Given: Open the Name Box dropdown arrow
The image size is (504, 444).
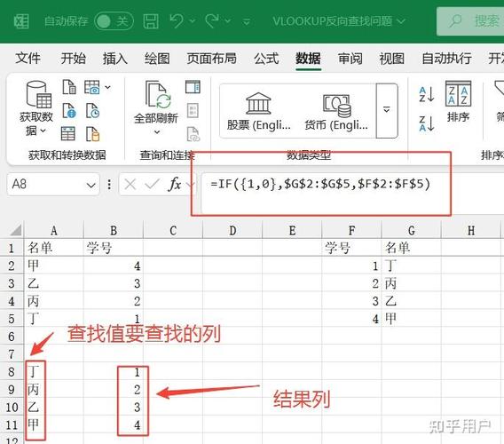Looking at the screenshot, I should (x=91, y=186).
